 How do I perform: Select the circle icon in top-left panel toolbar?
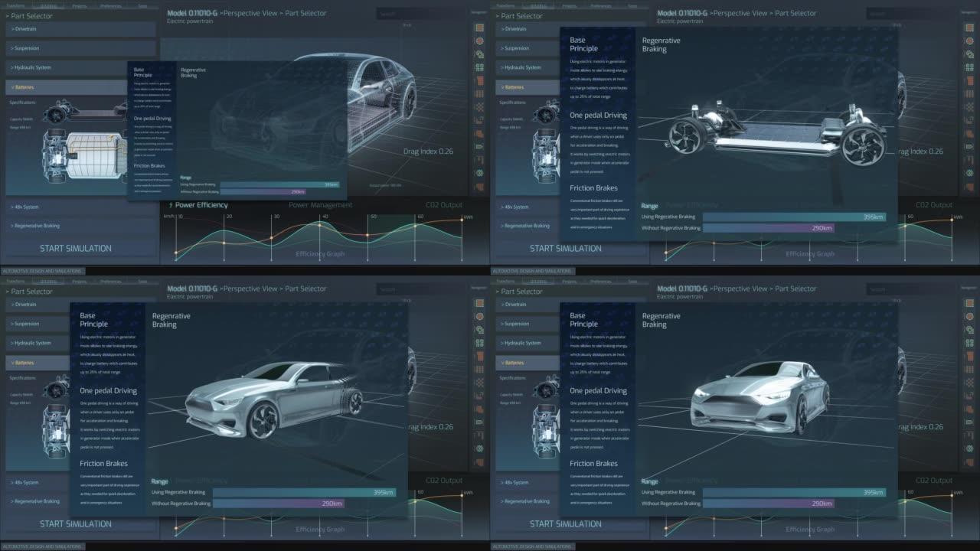[x=480, y=41]
